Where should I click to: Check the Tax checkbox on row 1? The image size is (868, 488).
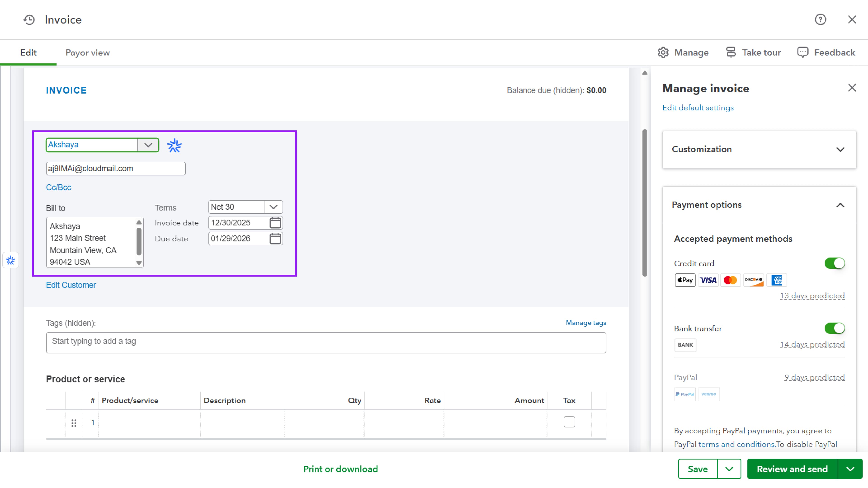pos(569,422)
